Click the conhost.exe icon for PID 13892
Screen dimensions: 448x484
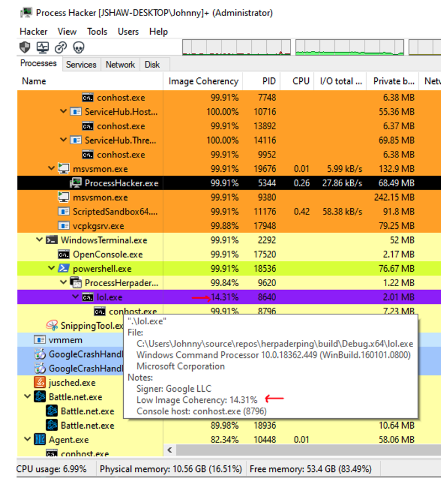88,126
